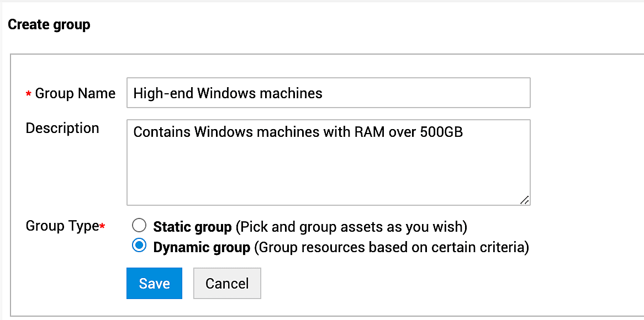Click the red asterisk after Group Type
Screen dimensions: 644x320
pos(102,227)
